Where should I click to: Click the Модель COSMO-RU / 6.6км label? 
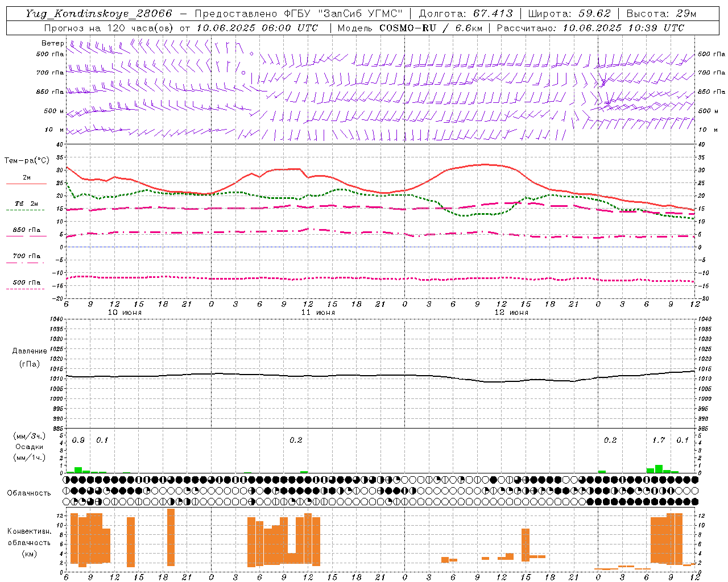click(410, 28)
